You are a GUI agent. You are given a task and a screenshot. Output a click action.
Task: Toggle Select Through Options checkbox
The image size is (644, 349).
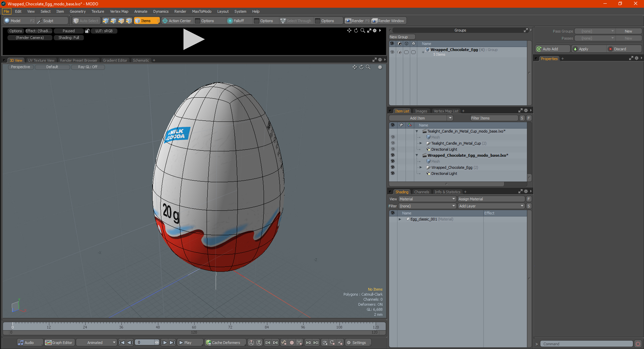click(x=318, y=21)
